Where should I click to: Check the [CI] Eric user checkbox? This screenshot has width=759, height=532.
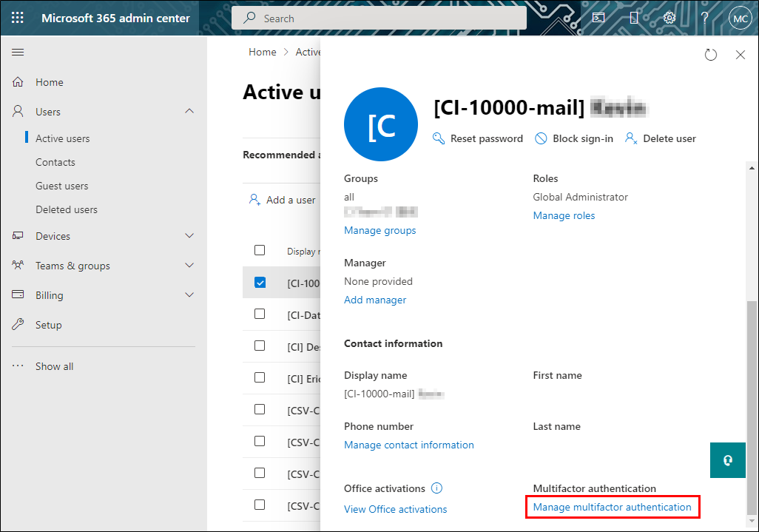260,377
